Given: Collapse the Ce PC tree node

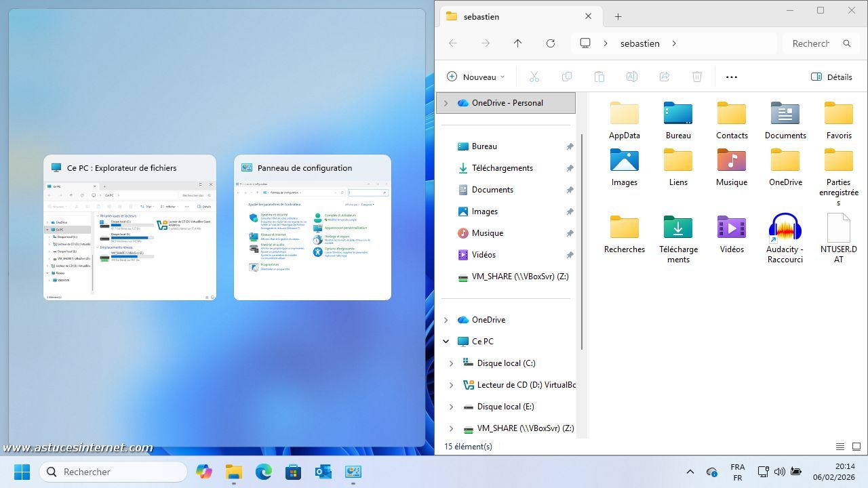Looking at the screenshot, I should click(446, 342).
